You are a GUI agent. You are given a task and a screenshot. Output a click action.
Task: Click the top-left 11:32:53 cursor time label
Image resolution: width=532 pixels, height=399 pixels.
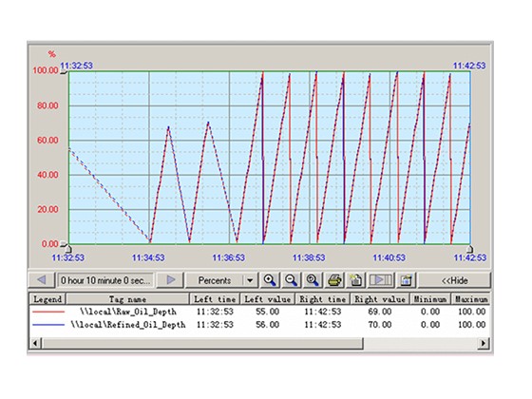pyautogui.click(x=76, y=66)
